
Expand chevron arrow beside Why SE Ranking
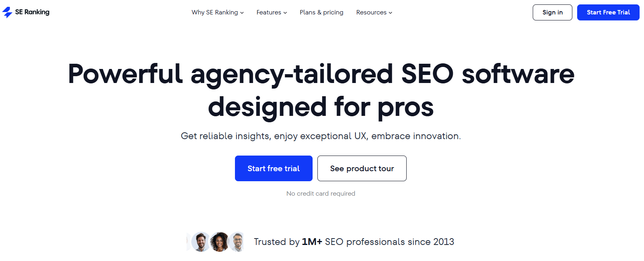click(x=242, y=13)
